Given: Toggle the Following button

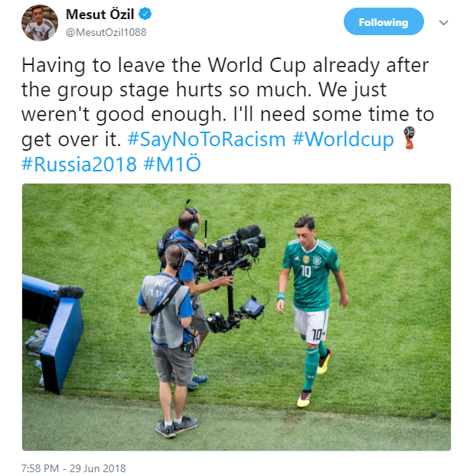Looking at the screenshot, I should (383, 22).
